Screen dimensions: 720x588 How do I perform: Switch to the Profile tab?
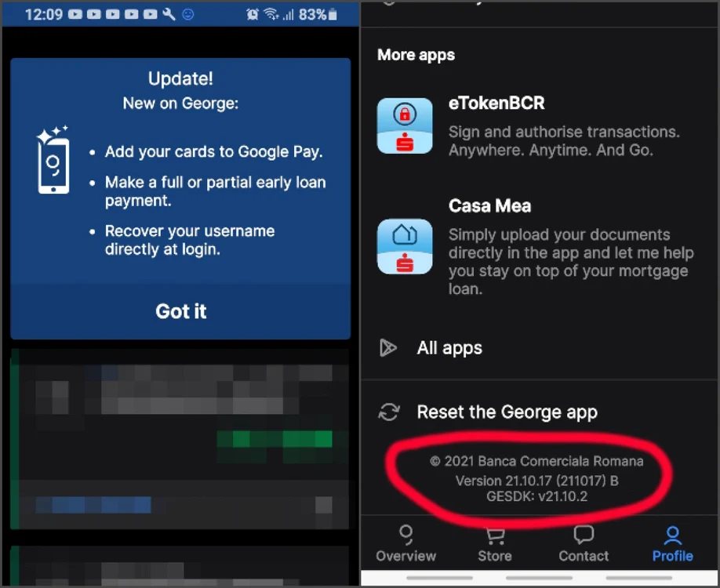point(673,544)
